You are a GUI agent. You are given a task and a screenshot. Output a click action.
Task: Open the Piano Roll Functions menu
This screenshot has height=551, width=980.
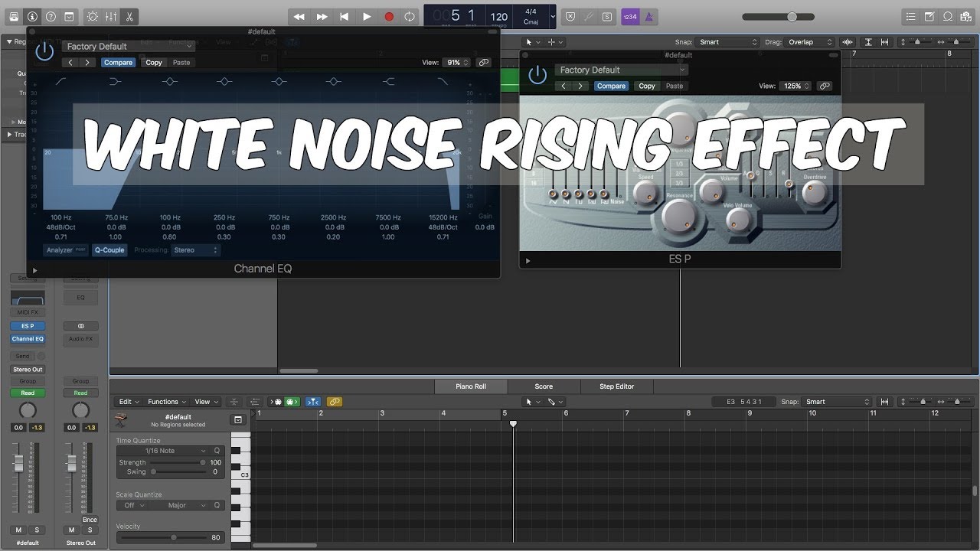coord(166,402)
